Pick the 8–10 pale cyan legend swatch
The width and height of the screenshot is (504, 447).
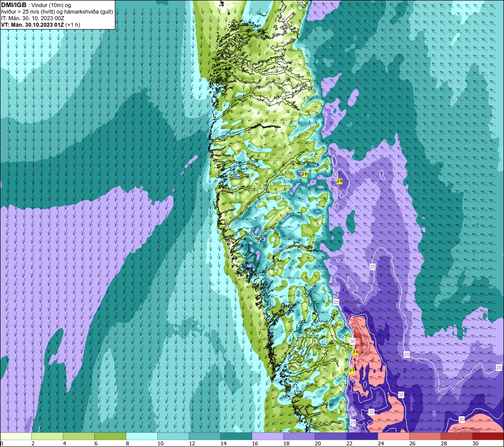(142, 436)
